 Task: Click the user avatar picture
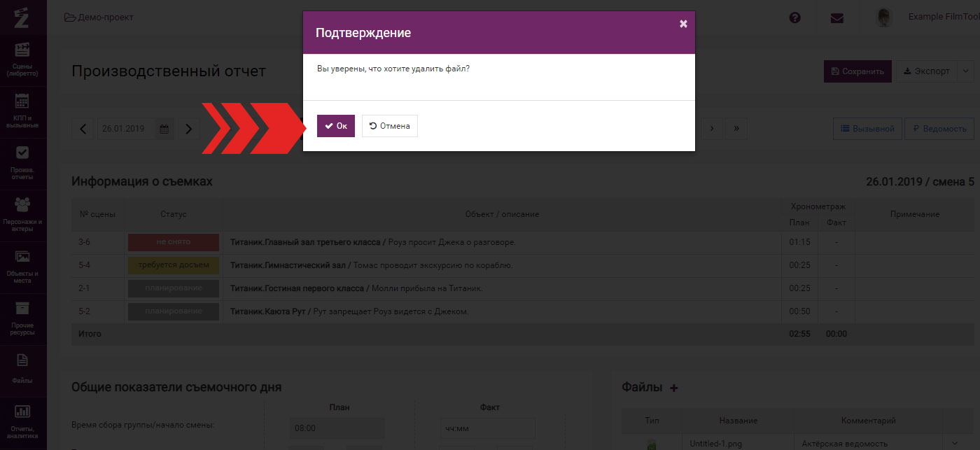click(885, 17)
